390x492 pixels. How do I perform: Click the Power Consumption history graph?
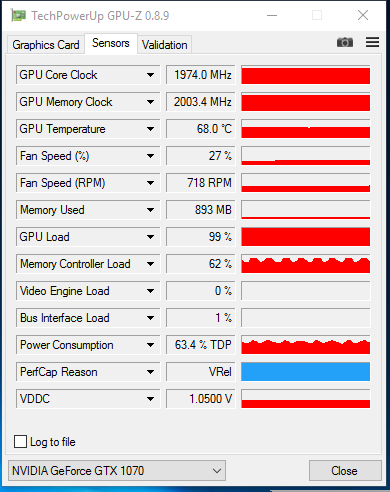(306, 345)
